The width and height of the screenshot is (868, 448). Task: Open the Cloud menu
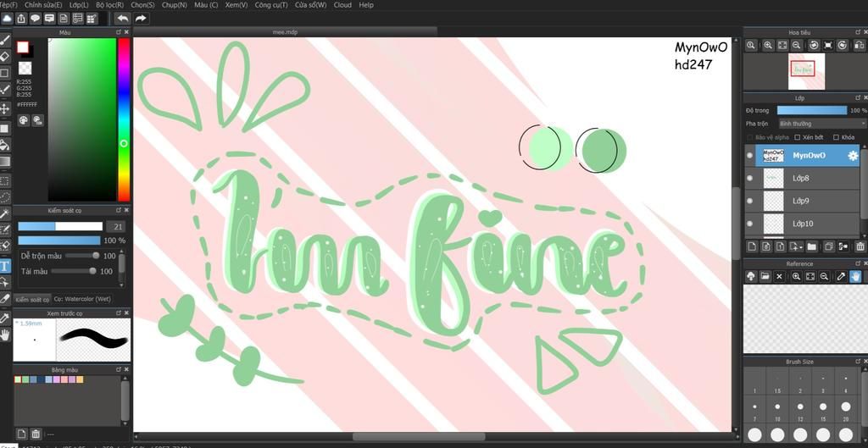click(x=342, y=4)
